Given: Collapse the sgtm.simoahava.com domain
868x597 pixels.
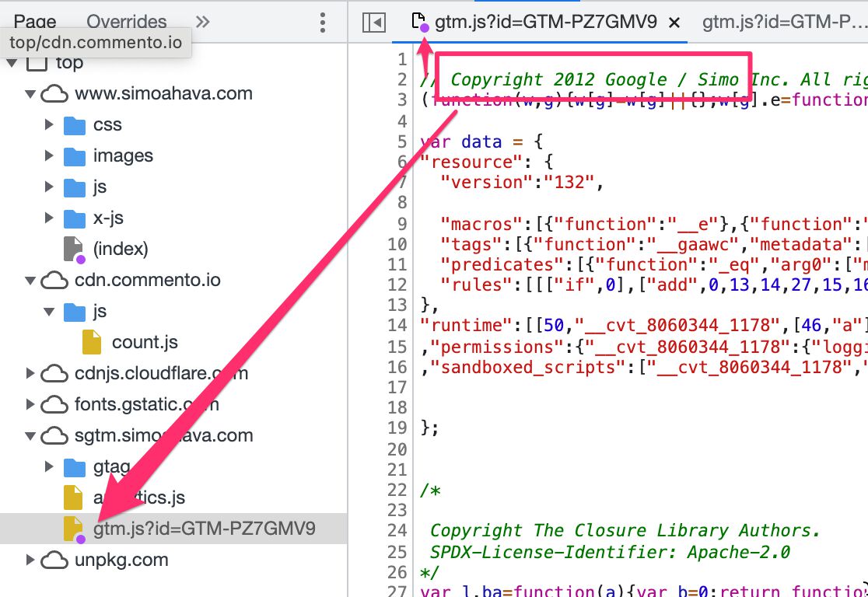Looking at the screenshot, I should click(30, 436).
